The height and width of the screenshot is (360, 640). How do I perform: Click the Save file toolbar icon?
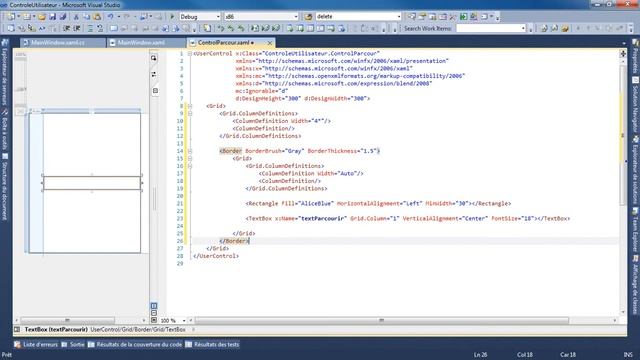coord(53,17)
